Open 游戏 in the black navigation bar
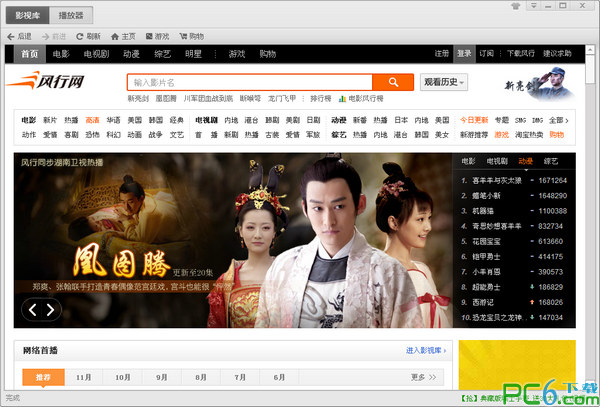This screenshot has height=407, width=600. tap(237, 54)
